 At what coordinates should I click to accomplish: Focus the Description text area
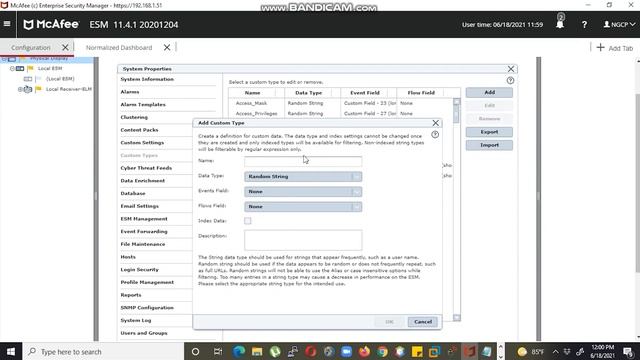click(303, 240)
